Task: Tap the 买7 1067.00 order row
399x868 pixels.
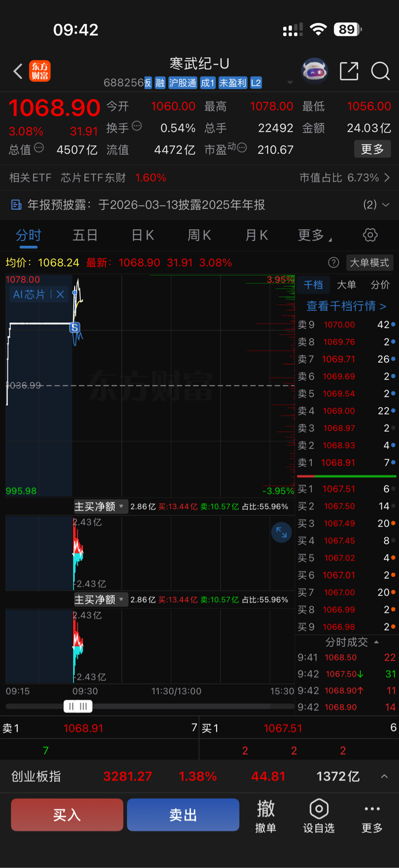Action: pyautogui.click(x=347, y=592)
